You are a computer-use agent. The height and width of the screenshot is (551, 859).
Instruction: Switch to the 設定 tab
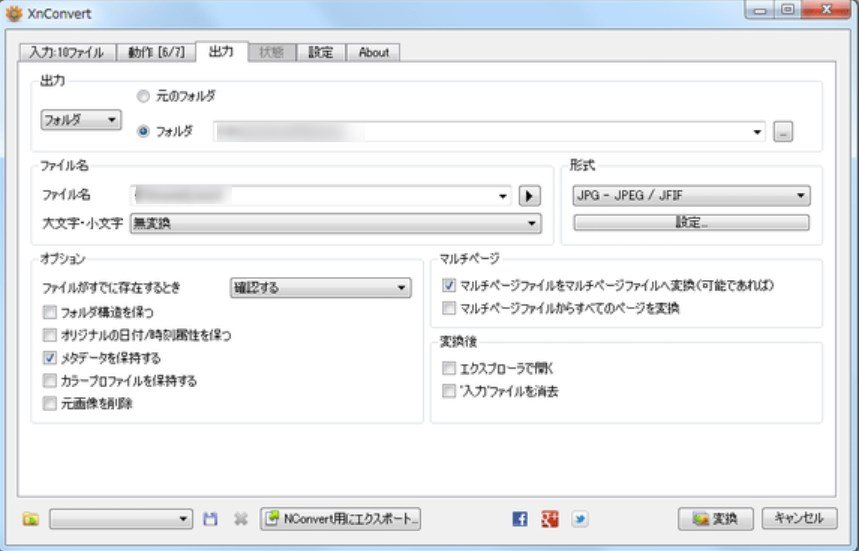click(320, 53)
